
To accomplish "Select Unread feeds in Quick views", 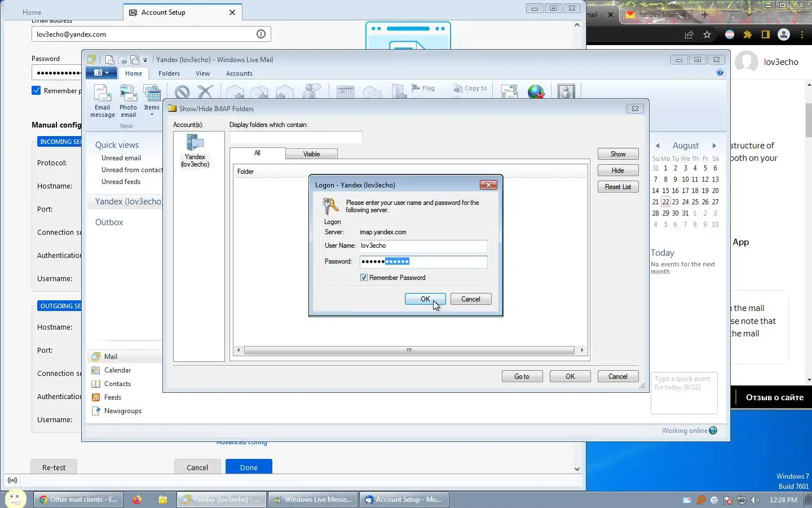I will 121,182.
